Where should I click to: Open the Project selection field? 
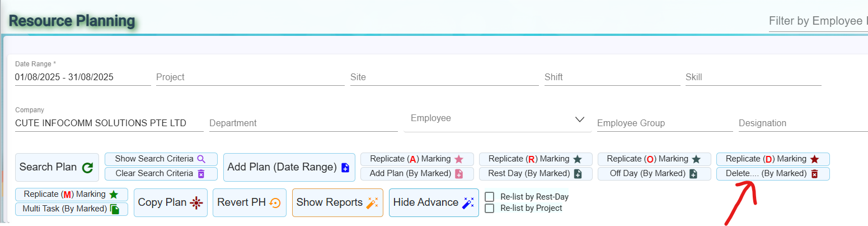pos(250,77)
